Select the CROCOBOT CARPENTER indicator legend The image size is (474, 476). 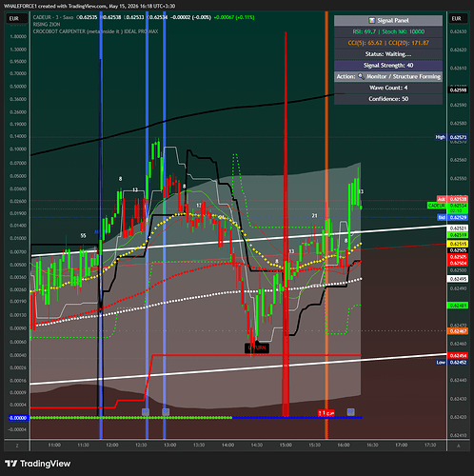95,31
